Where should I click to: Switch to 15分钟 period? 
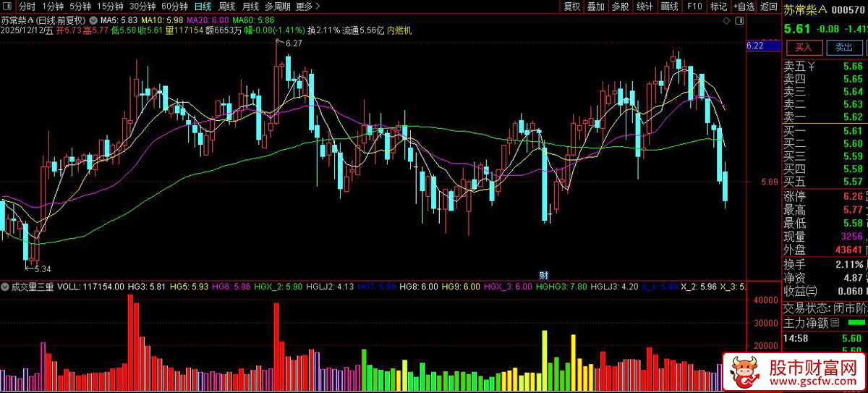(110, 7)
